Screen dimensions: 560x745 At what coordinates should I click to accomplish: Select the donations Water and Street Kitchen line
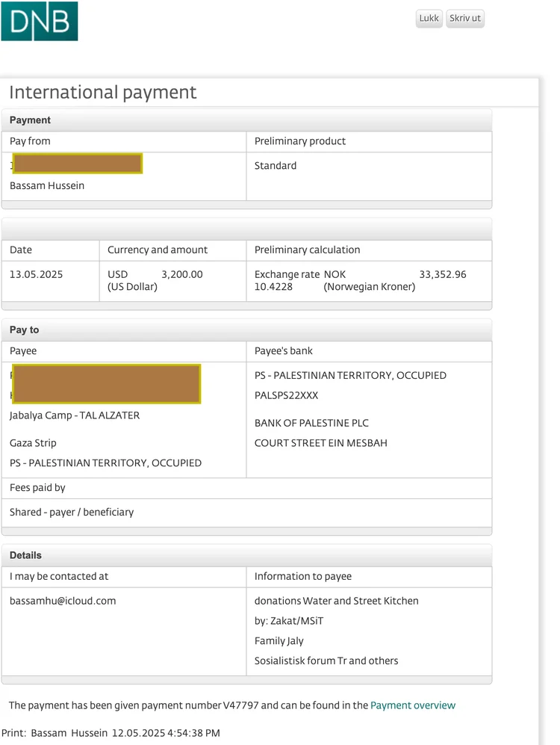tap(336, 601)
